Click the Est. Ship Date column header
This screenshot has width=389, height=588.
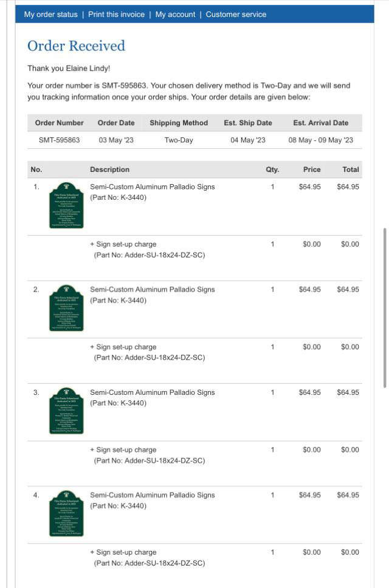point(247,123)
